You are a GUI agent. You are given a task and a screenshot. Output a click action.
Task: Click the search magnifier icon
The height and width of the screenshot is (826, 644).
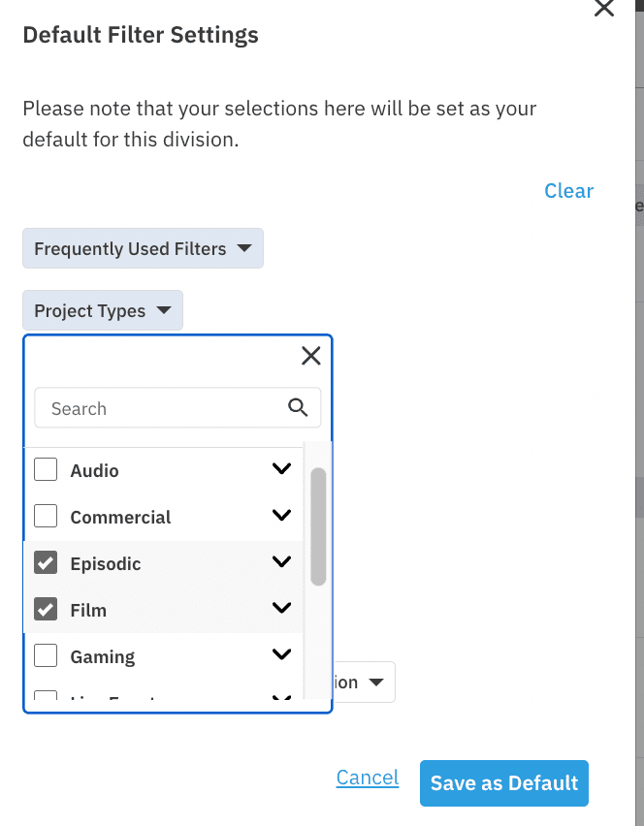click(298, 407)
